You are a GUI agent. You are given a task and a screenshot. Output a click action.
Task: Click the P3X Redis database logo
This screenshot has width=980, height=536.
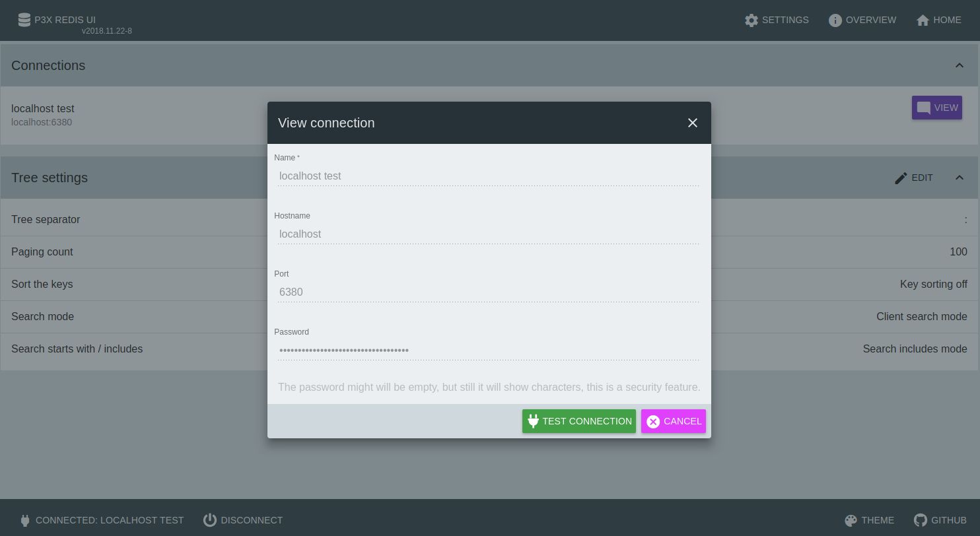click(x=24, y=20)
